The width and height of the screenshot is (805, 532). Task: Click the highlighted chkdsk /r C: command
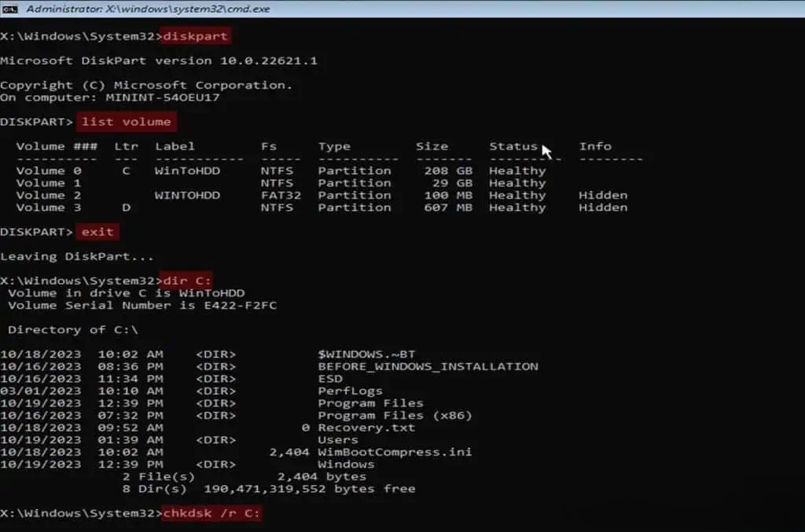[x=211, y=513]
